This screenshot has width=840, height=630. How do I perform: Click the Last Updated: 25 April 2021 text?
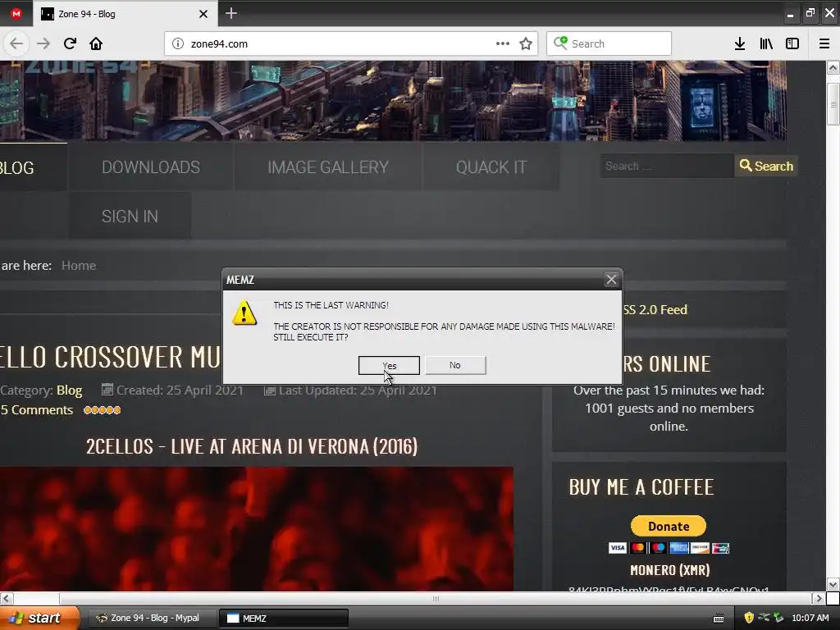click(x=358, y=390)
